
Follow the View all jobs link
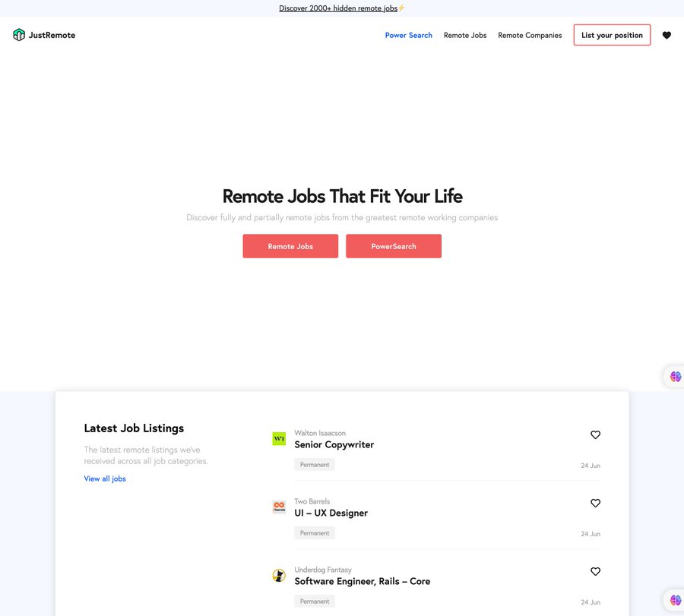point(105,479)
